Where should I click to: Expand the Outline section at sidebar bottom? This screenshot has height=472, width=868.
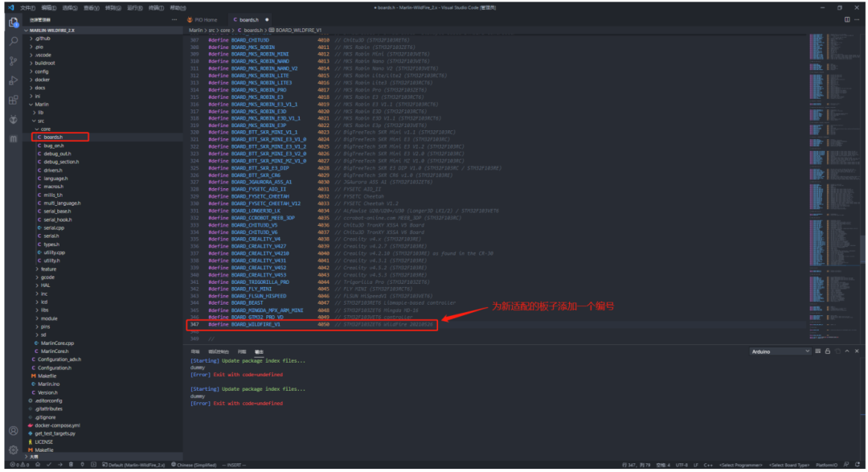pyautogui.click(x=104, y=457)
